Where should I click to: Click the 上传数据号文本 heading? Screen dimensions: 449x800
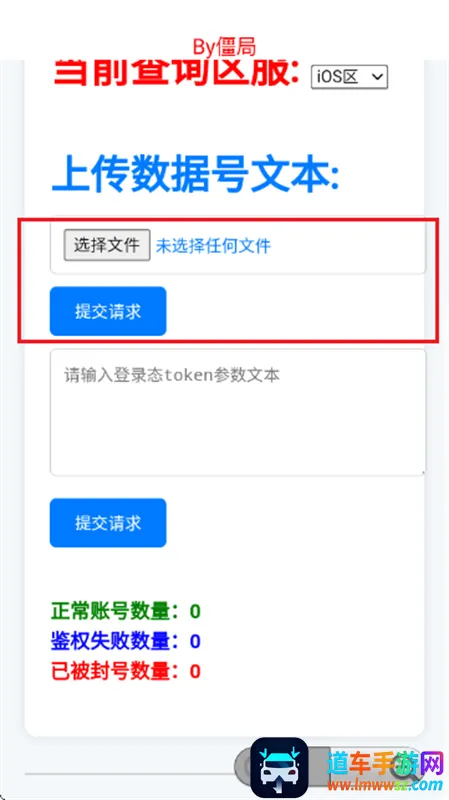pyautogui.click(x=195, y=173)
